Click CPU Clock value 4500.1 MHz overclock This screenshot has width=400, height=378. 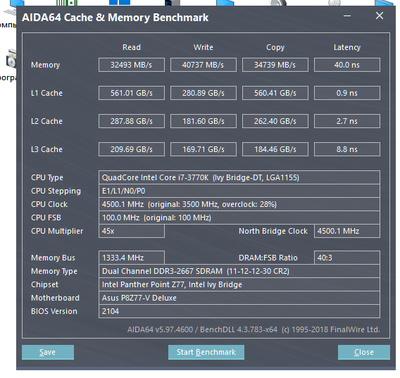click(x=239, y=204)
